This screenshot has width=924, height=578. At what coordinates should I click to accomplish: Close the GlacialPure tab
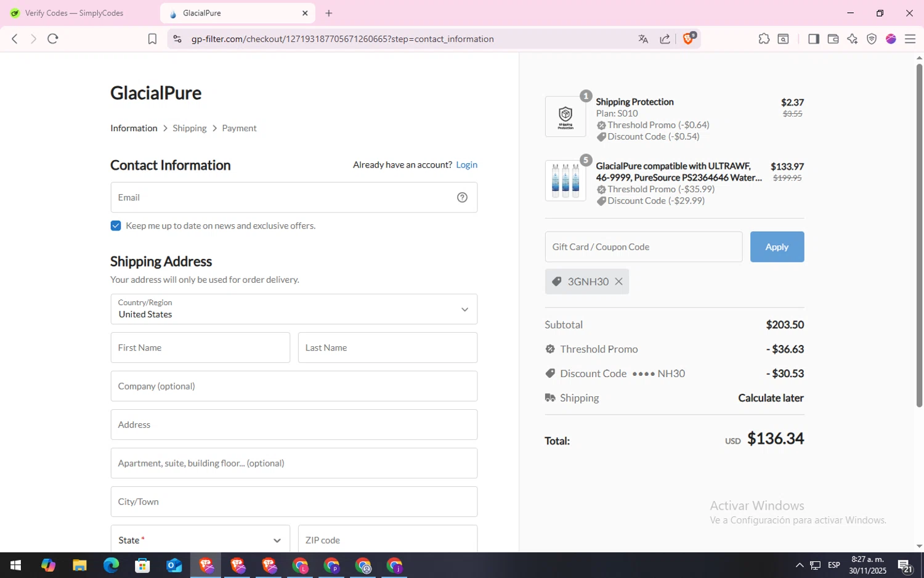tap(305, 13)
